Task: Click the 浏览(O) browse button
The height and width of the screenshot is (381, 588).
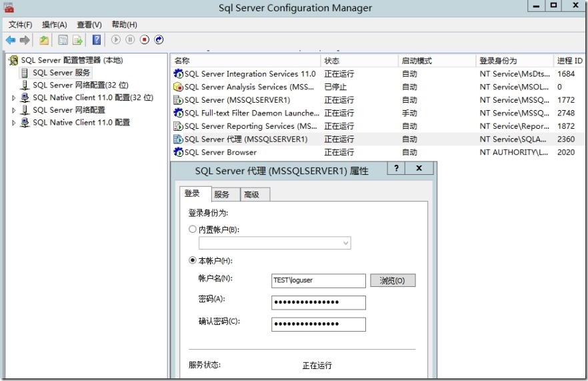Action: point(393,281)
